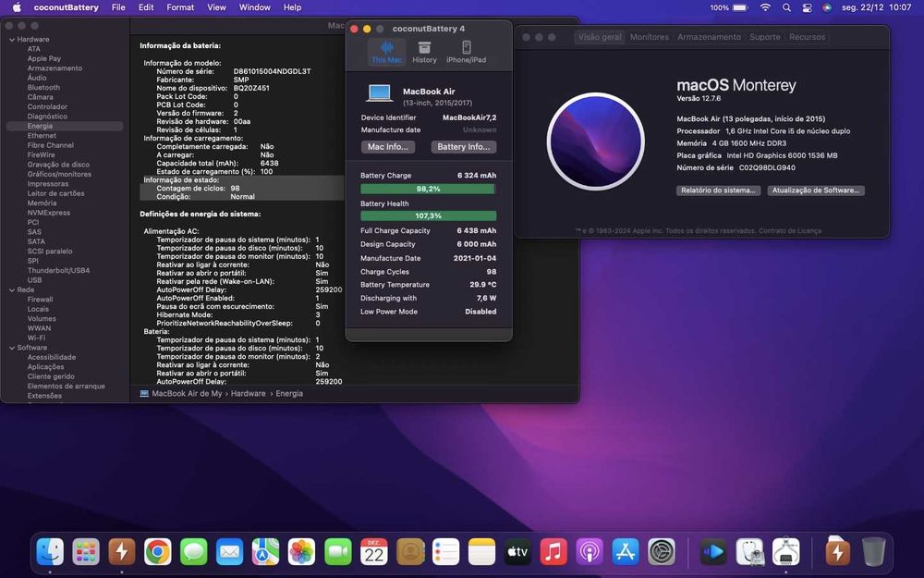Open Finder from the dock

point(50,552)
